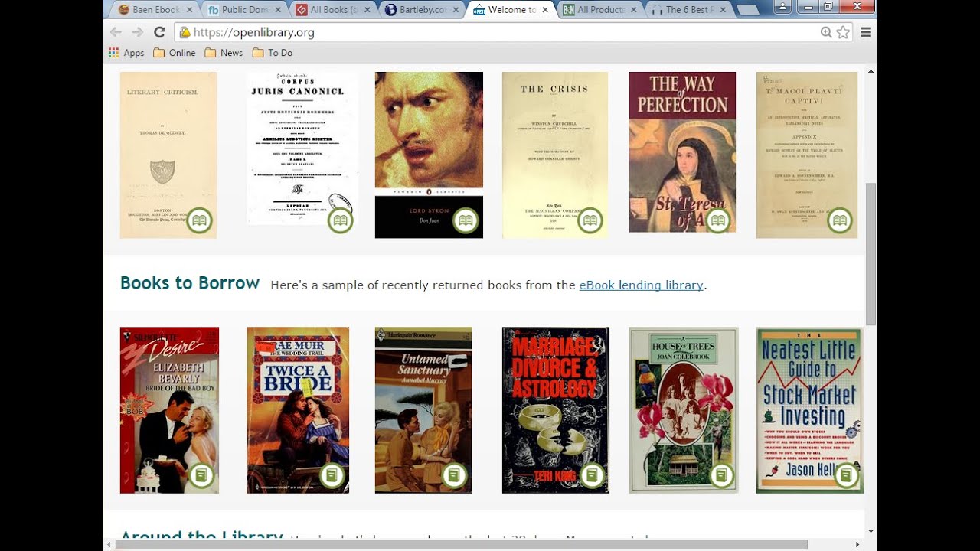Click the horizontal scrollbar at page bottom

461,544
